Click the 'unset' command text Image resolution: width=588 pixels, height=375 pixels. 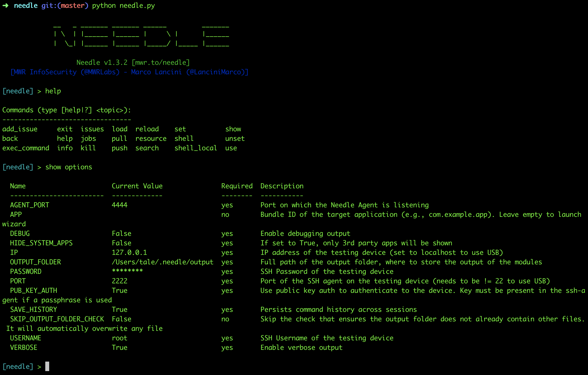[235, 139]
